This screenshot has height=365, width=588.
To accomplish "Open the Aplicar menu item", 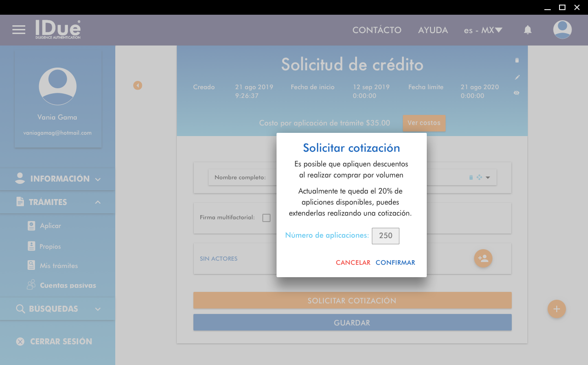I will point(51,226).
